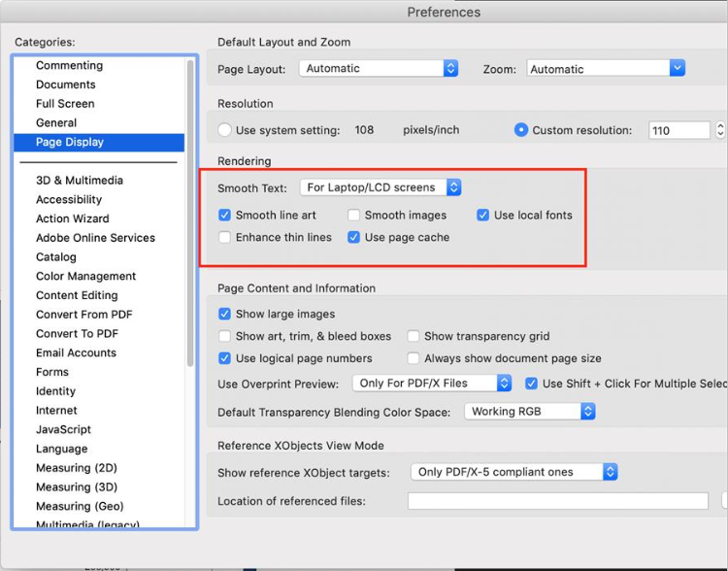
Task: Open the Zoom dropdown menu
Action: (606, 69)
